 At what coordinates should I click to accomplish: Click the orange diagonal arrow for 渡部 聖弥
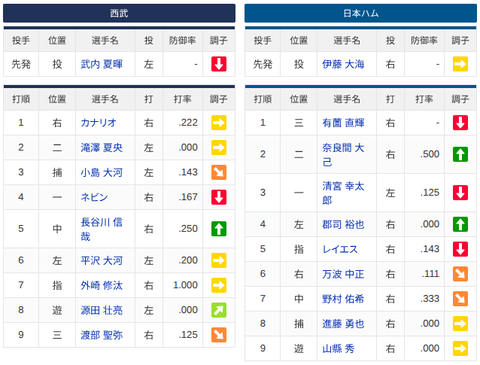219,335
